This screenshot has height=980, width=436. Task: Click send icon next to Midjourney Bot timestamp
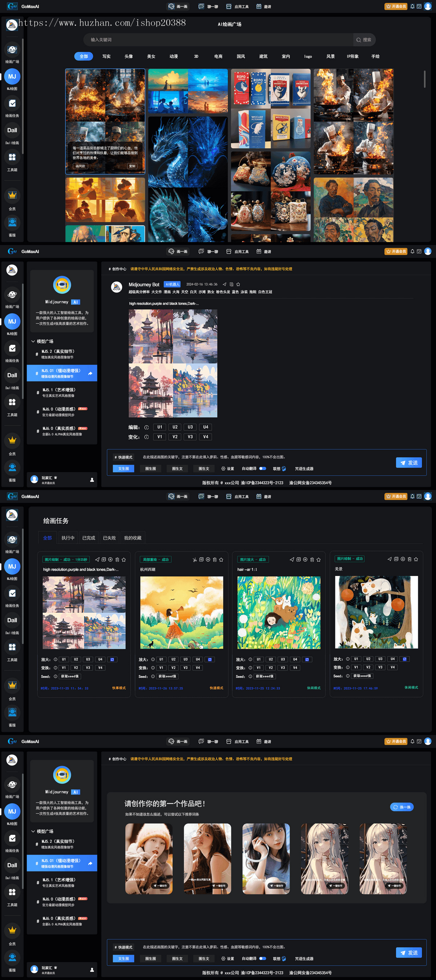pos(224,284)
